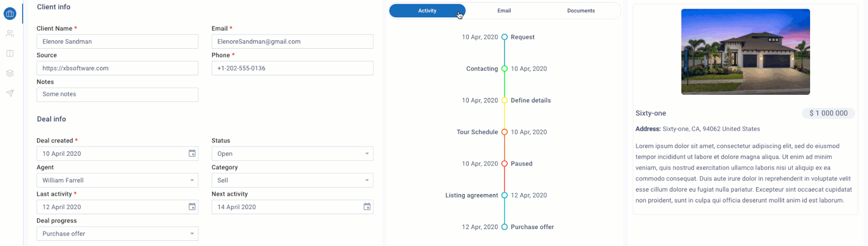This screenshot has height=246, width=868.
Task: Select the paper plane send icon in sidebar
Action: tap(10, 93)
